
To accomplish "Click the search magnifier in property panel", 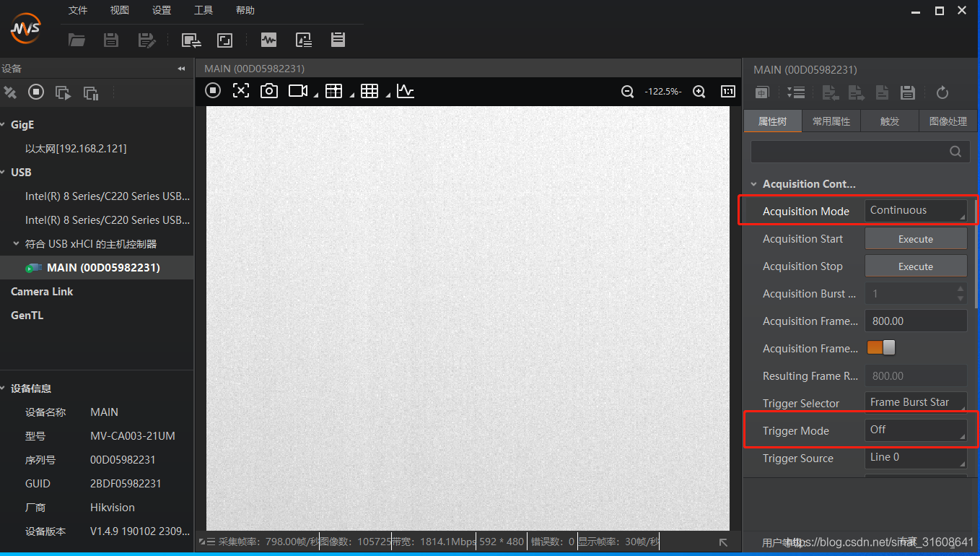I will click(955, 152).
